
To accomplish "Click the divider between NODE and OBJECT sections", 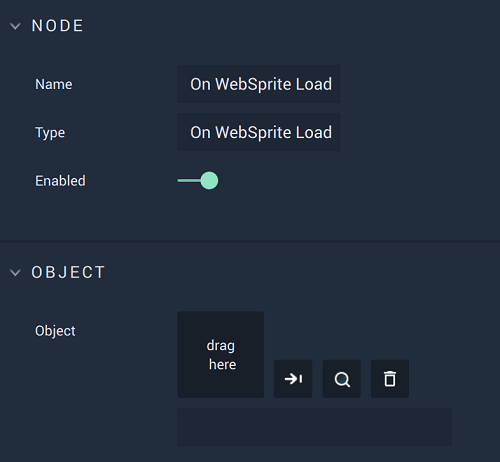I will click(x=250, y=241).
